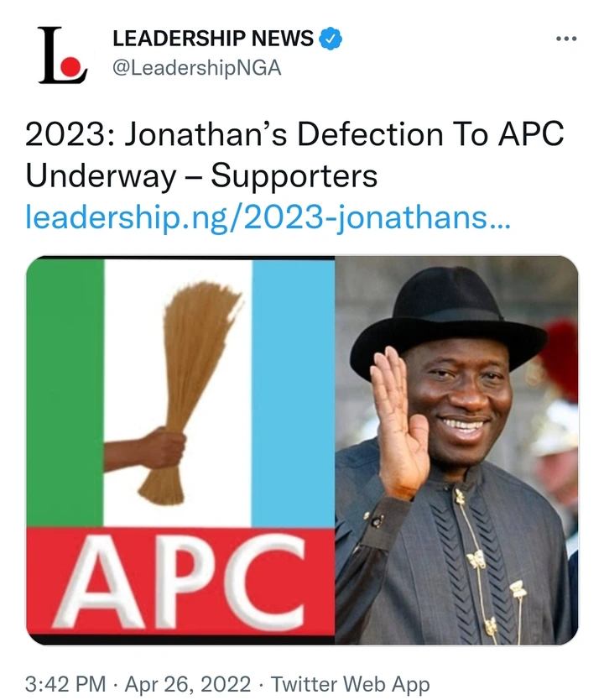Click the Twitter Web App source label
Screen dimensions: 604x700
pos(350,684)
